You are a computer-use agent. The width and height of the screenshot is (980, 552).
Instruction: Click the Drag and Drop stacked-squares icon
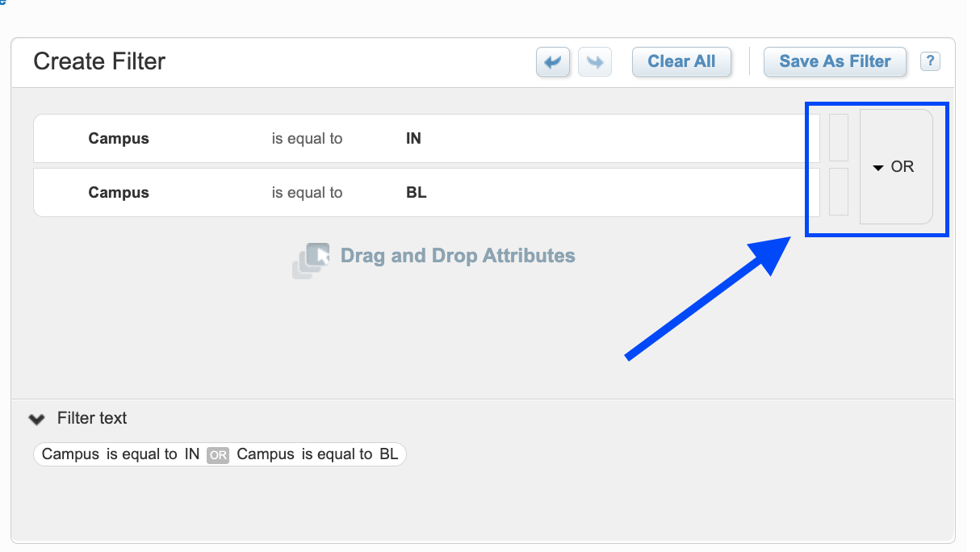(x=311, y=260)
